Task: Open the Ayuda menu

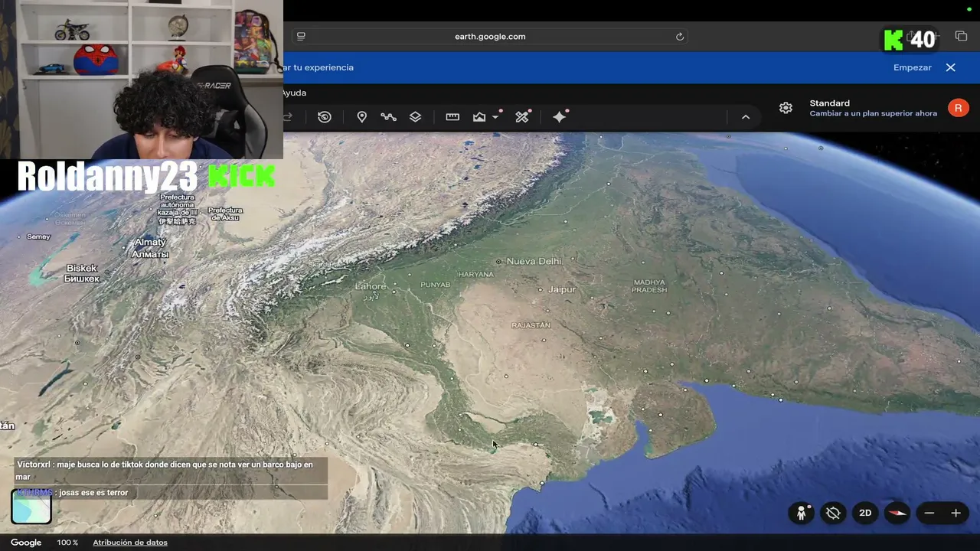Action: click(x=295, y=93)
